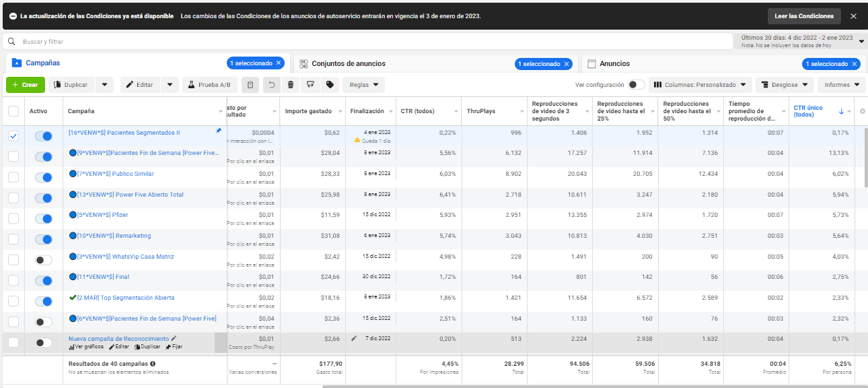Click the trash delete icon

[x=290, y=85]
